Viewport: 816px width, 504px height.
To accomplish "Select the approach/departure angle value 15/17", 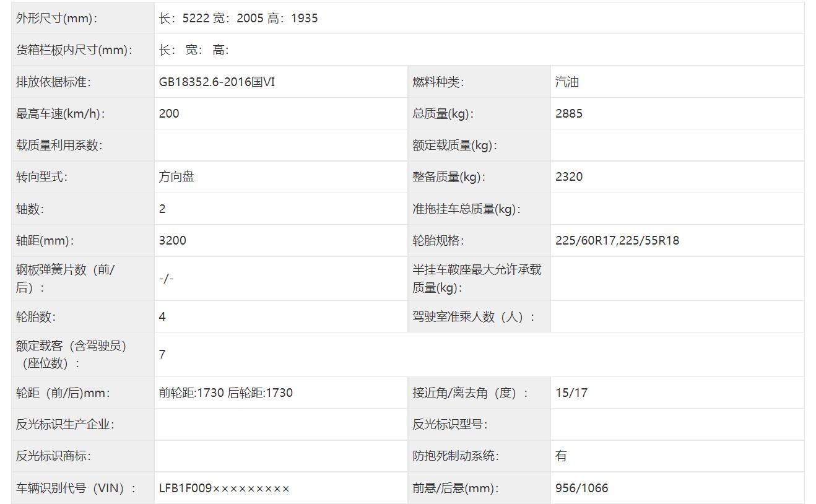I will tap(571, 393).
